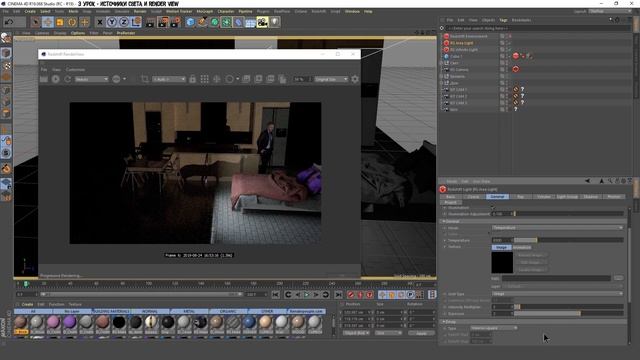Open Beauty AOV dropdown in RenderView
The height and width of the screenshot is (360, 640).
tap(91, 79)
